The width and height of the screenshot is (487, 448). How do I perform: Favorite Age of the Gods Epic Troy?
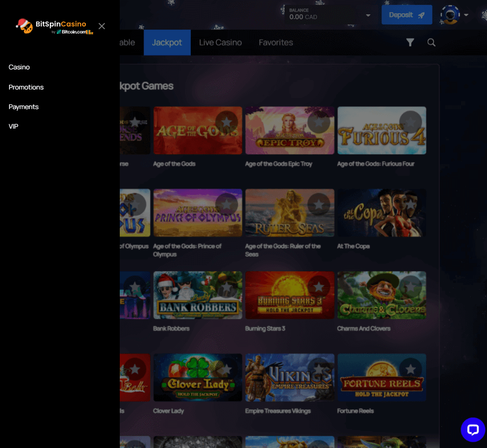point(318,122)
